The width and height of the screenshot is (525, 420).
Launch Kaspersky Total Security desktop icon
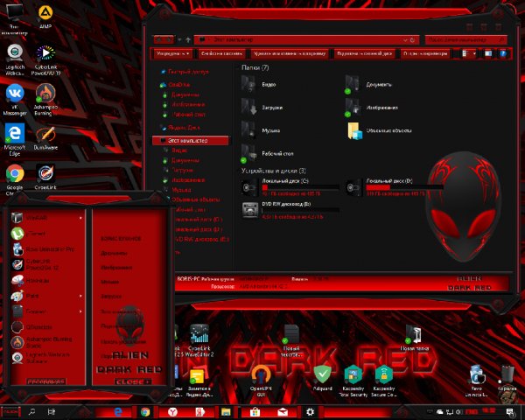point(353,381)
